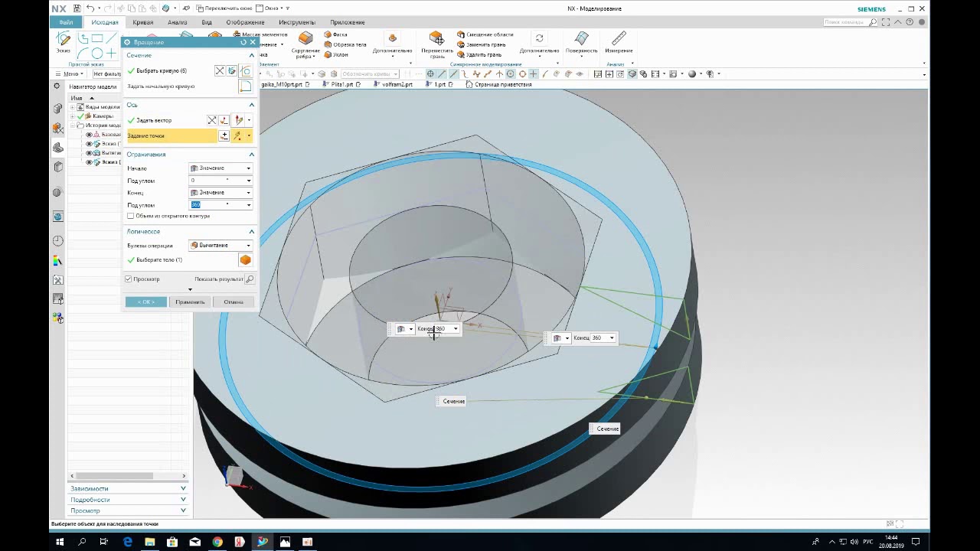Click the Switch Window (Переключить окно) icon

coord(200,8)
